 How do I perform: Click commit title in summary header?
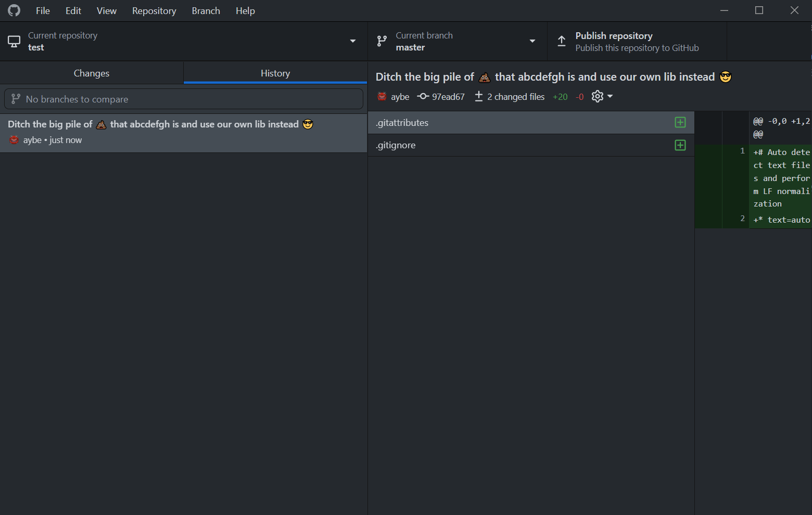pyautogui.click(x=553, y=77)
